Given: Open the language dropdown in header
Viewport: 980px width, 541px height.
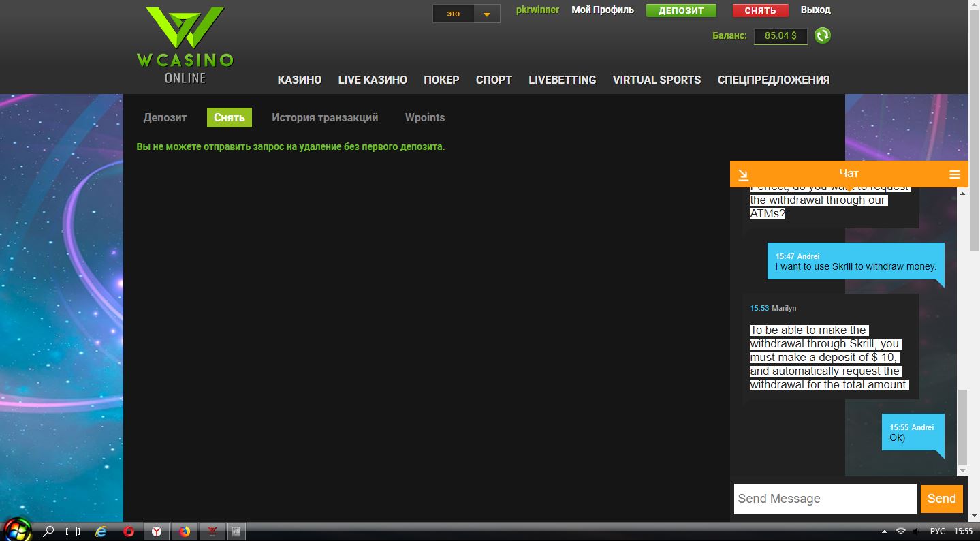Looking at the screenshot, I should click(x=467, y=14).
